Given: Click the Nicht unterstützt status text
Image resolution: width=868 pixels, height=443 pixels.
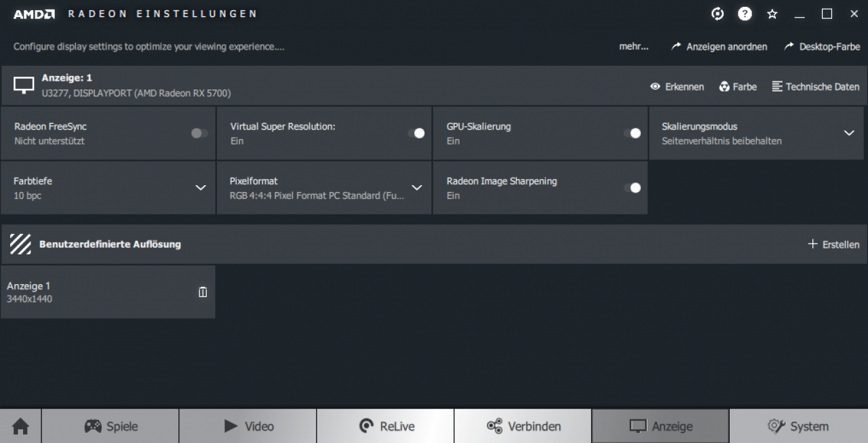Looking at the screenshot, I should pyautogui.click(x=50, y=141).
